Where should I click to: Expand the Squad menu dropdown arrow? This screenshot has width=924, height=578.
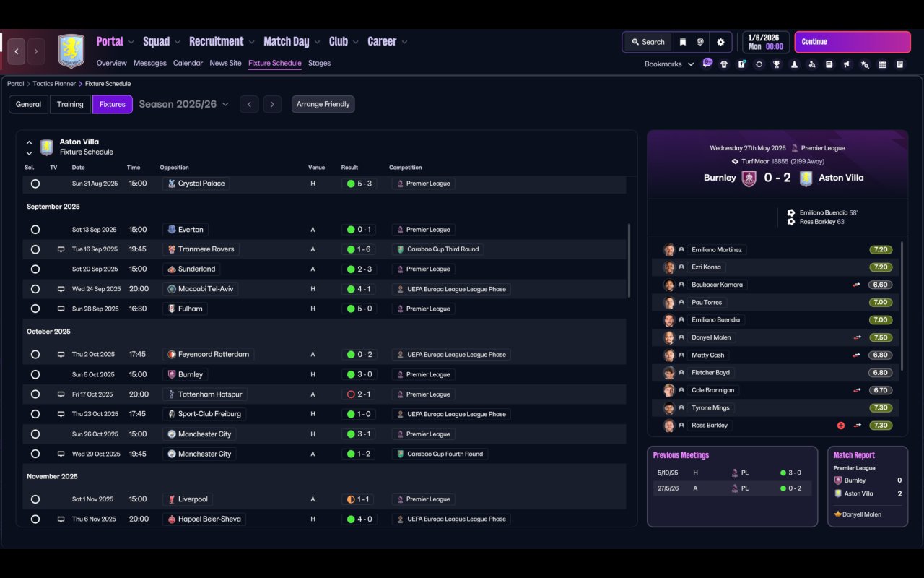coord(178,43)
